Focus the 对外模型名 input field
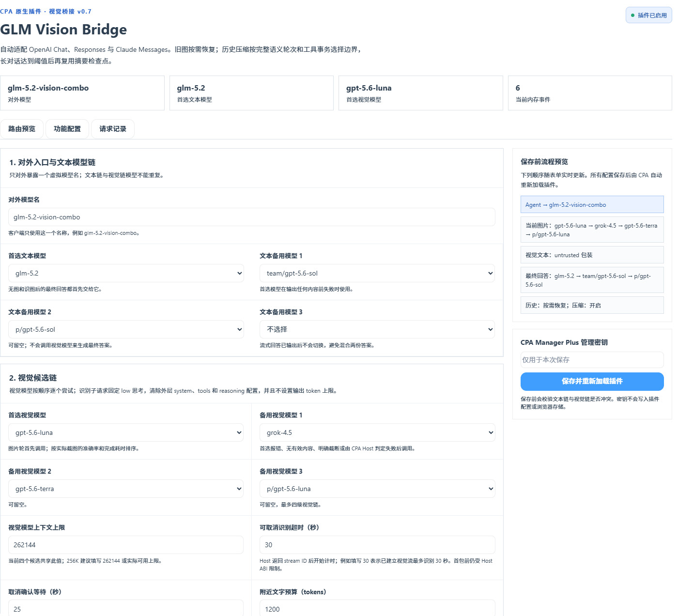 [x=252, y=217]
